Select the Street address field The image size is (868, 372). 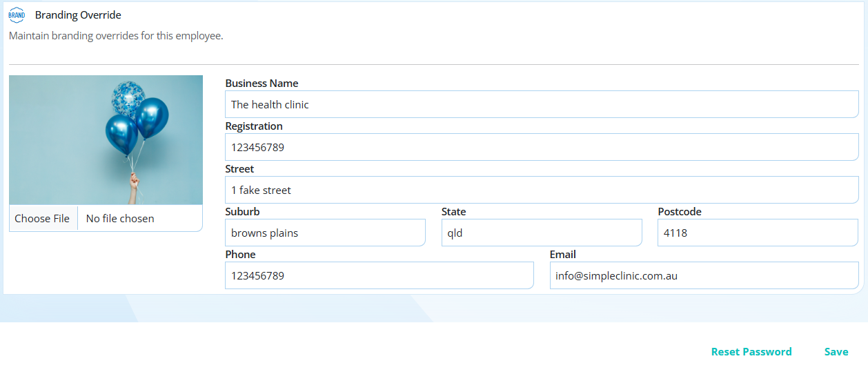click(542, 190)
